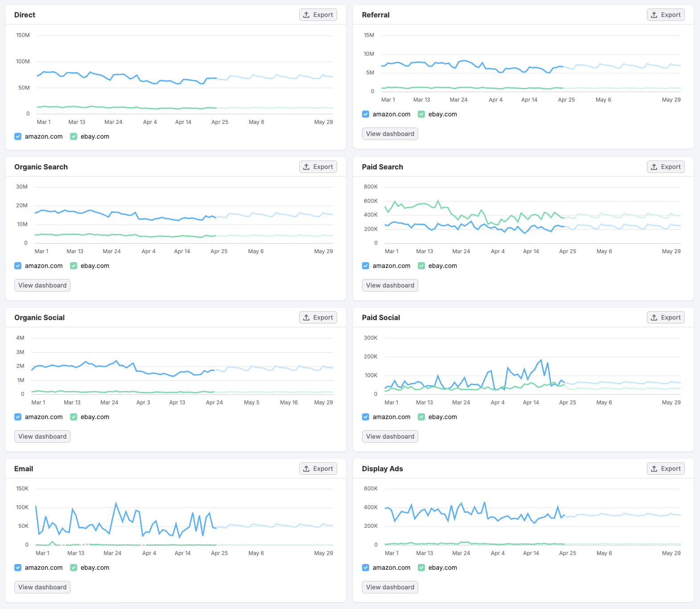Click the Export icon in Referral panel
Viewport: 700px width, 609px height.
pos(654,15)
